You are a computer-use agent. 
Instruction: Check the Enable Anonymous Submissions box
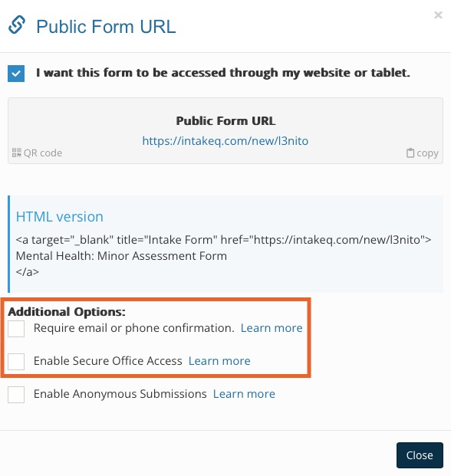coord(16,394)
